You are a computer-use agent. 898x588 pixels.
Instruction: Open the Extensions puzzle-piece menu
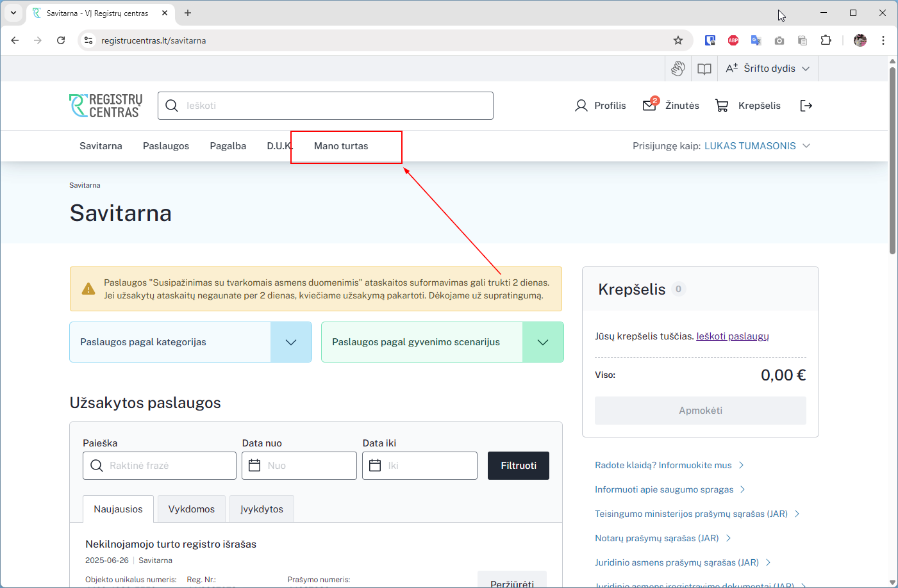click(826, 40)
